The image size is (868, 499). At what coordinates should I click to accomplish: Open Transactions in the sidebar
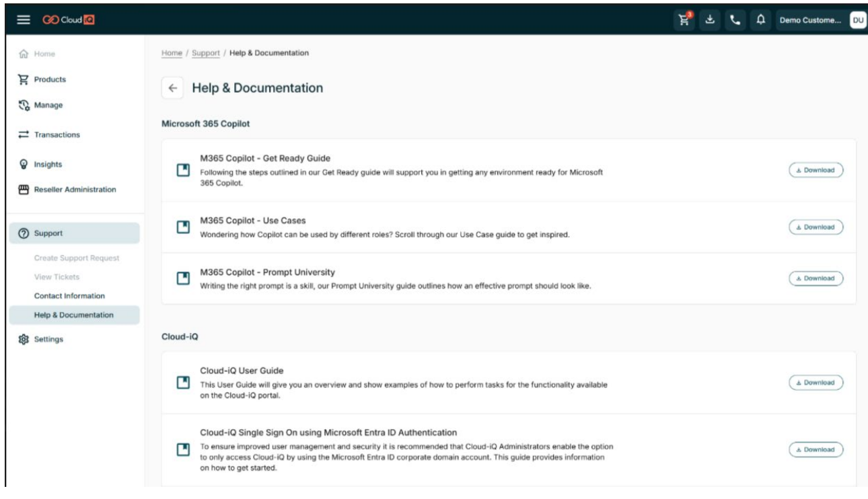click(x=57, y=135)
